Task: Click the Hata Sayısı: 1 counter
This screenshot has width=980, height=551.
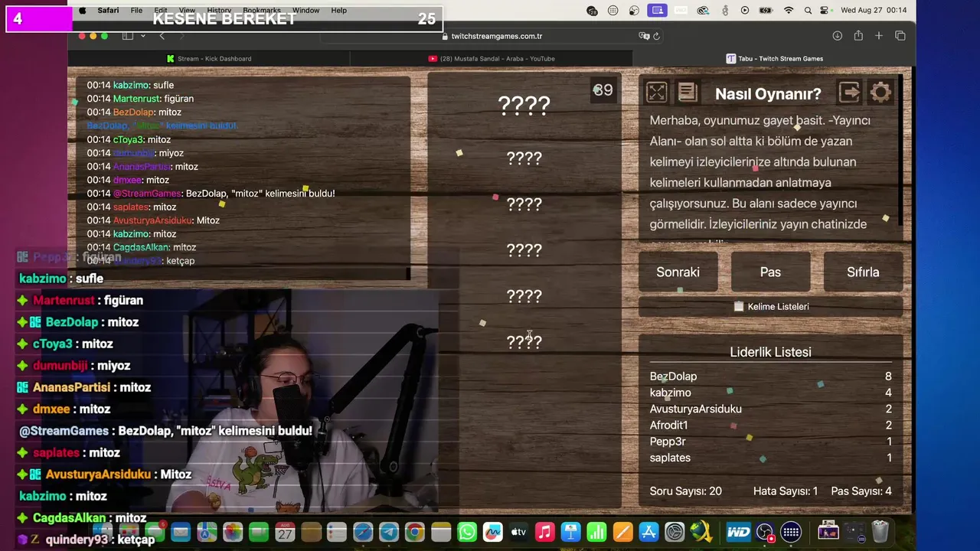Action: [x=786, y=491]
